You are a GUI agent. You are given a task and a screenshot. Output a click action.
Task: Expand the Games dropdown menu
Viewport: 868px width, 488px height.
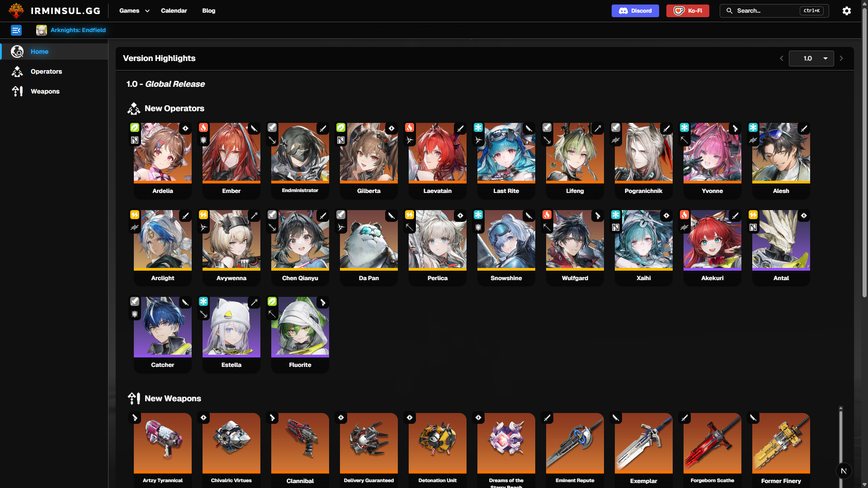(x=134, y=11)
